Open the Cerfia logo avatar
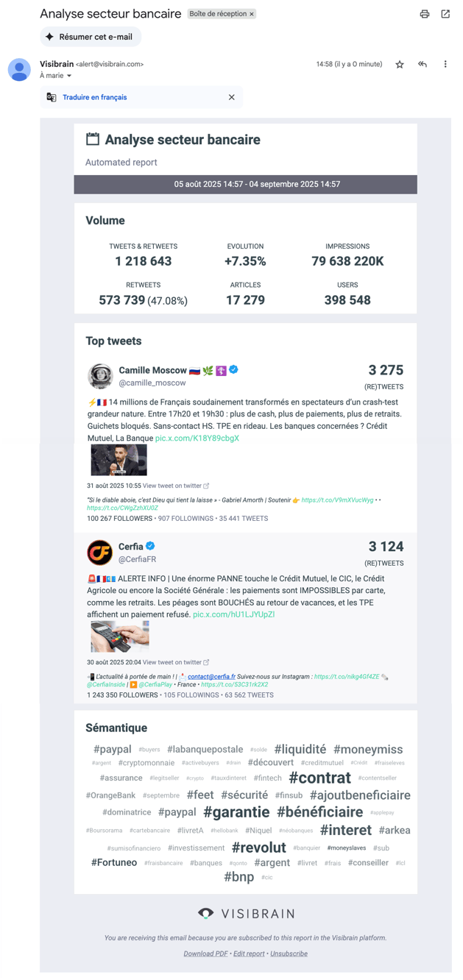Image resolution: width=463 pixels, height=980 pixels. click(x=100, y=552)
